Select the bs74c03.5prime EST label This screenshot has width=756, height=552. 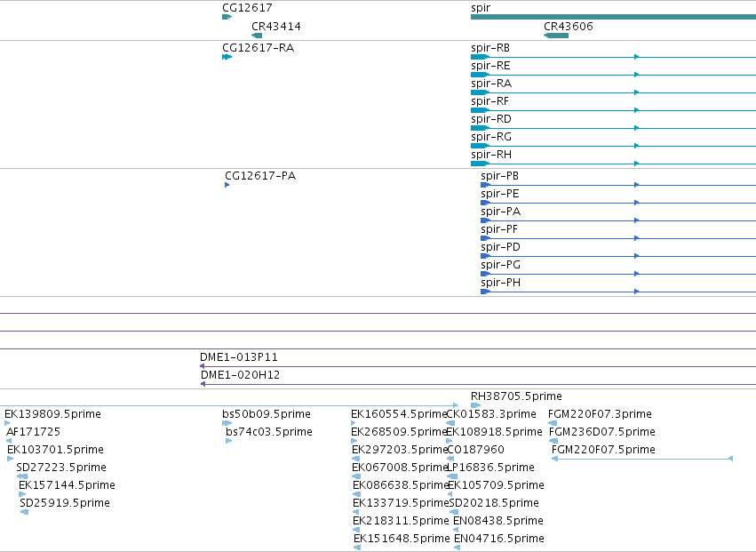tap(269, 432)
